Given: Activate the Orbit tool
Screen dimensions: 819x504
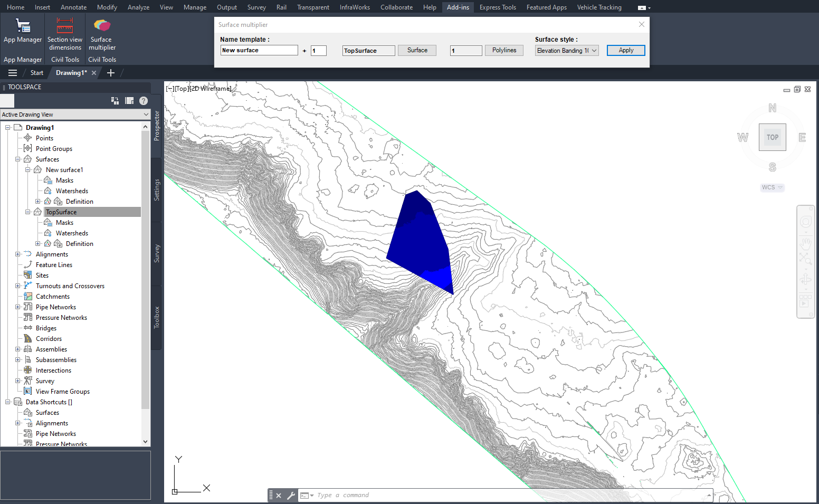Looking at the screenshot, I should 805,279.
